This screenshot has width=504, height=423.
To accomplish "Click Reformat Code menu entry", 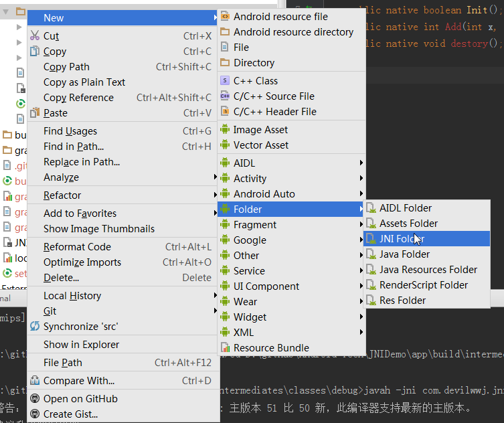I will tap(77, 247).
